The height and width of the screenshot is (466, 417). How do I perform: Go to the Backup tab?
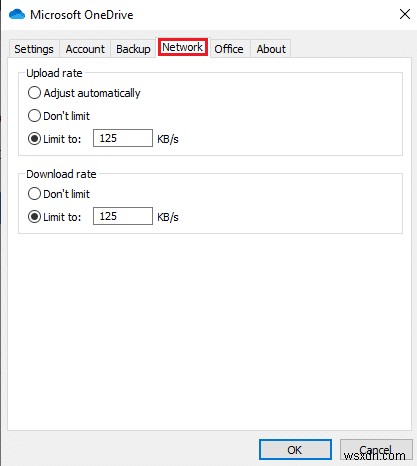click(x=133, y=49)
